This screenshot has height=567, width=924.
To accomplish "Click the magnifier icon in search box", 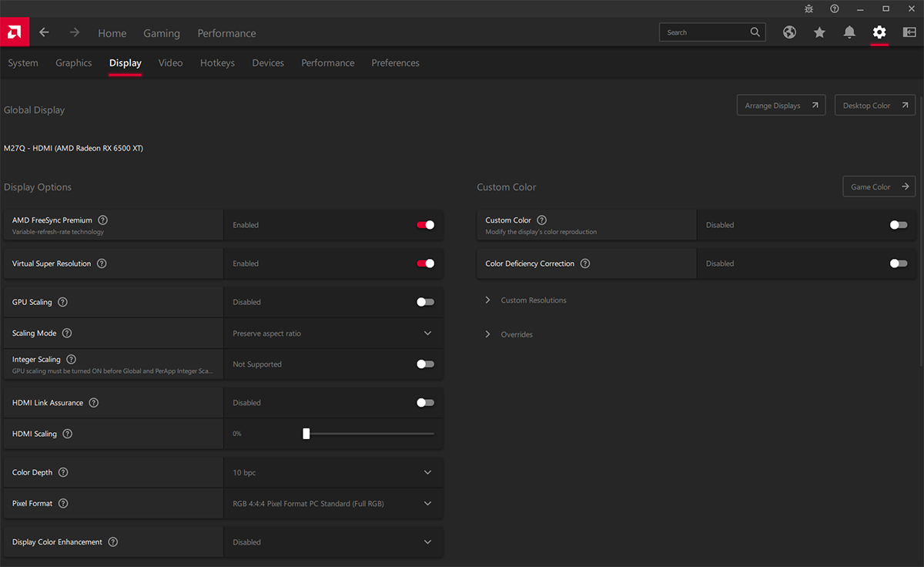I will coord(755,32).
